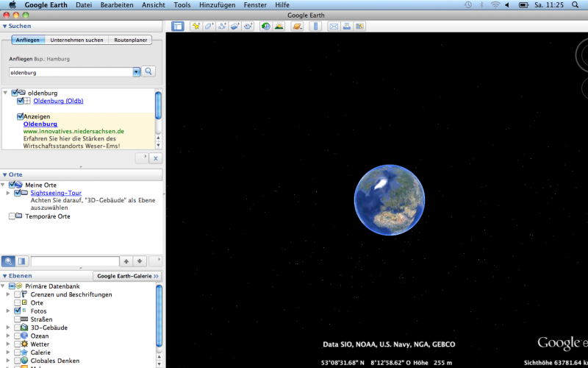The image size is (588, 368).
Task: Click the Google Earth-Galerie button
Action: 128,275
